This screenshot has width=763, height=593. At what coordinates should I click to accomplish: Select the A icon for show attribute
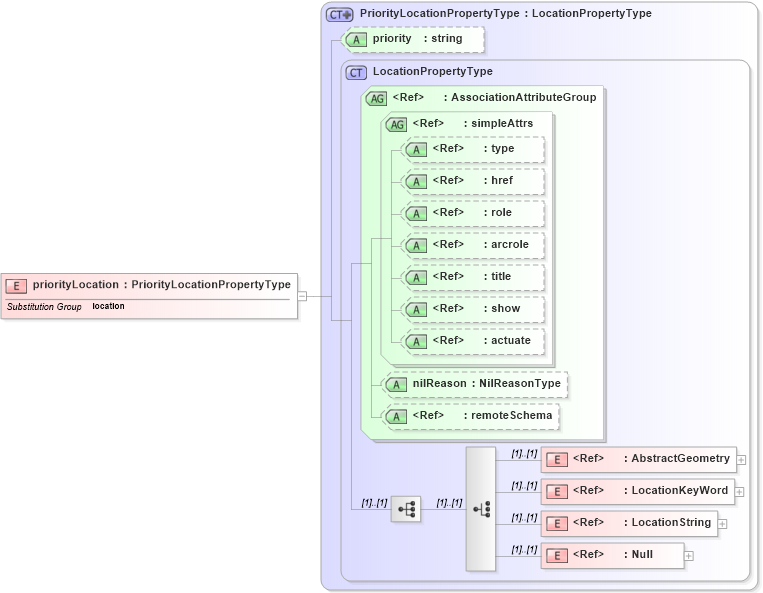coord(416,310)
